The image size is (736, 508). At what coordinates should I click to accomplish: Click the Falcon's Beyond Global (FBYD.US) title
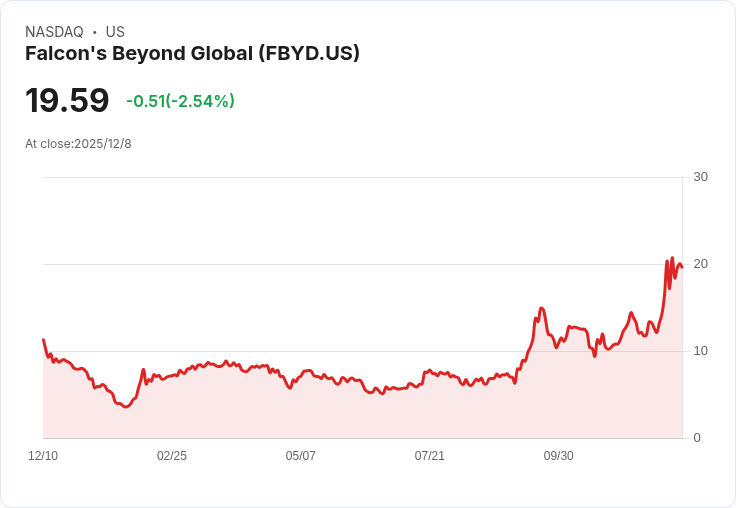[x=192, y=53]
